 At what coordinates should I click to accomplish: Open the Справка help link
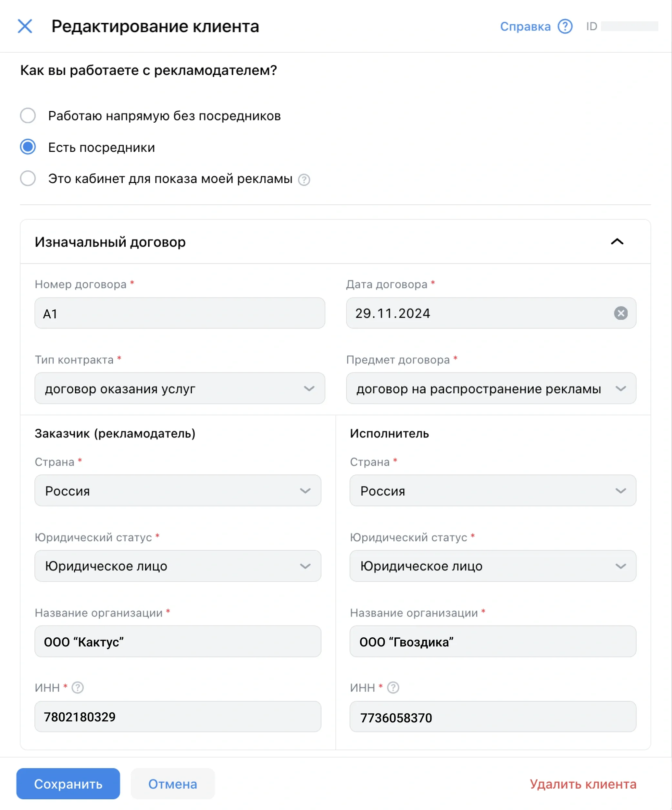[x=525, y=26]
